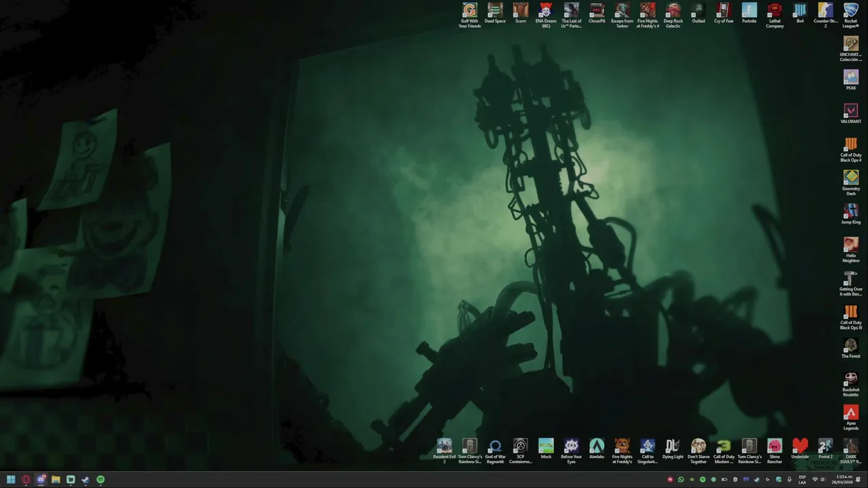
Task: Open File Explorer from the taskbar
Action: tap(56, 480)
